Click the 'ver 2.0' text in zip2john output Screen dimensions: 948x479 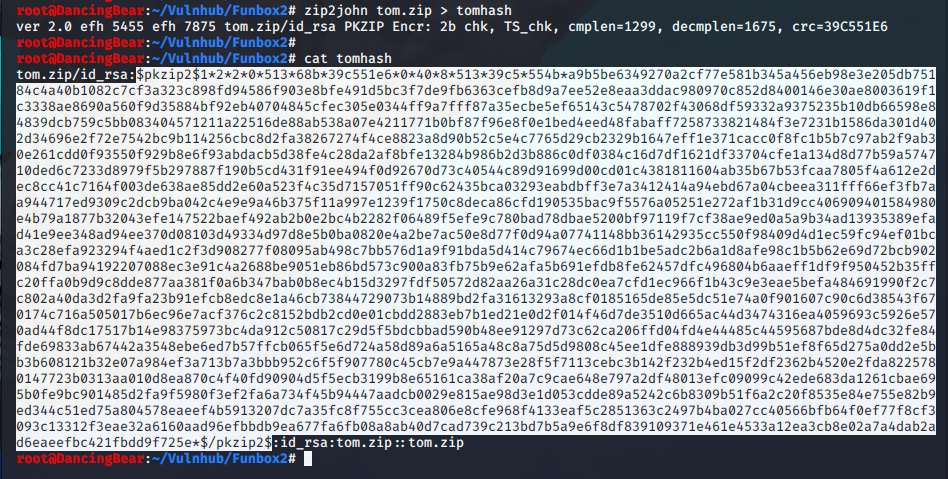[x=44, y=27]
